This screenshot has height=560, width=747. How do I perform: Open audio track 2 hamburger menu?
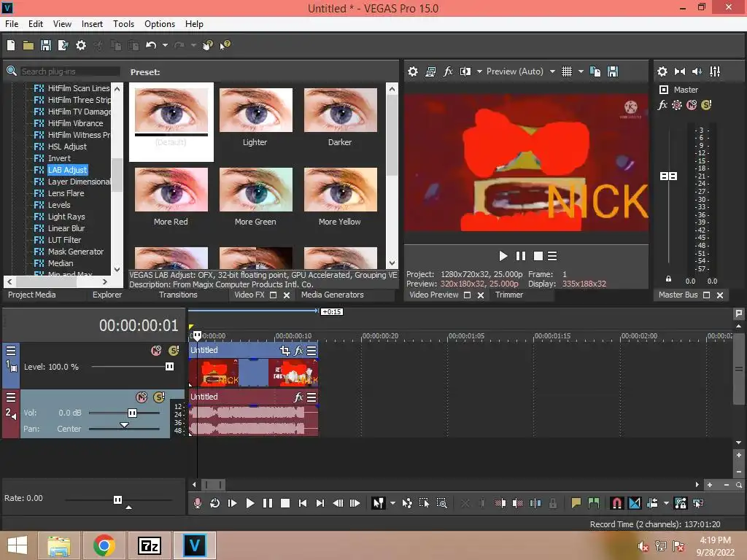[11, 397]
